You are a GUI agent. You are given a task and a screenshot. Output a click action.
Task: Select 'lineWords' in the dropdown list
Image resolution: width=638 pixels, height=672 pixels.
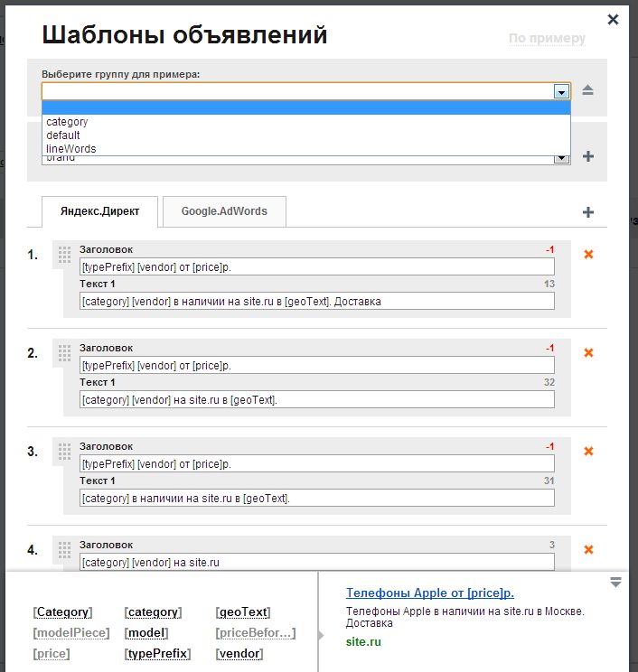tap(71, 149)
